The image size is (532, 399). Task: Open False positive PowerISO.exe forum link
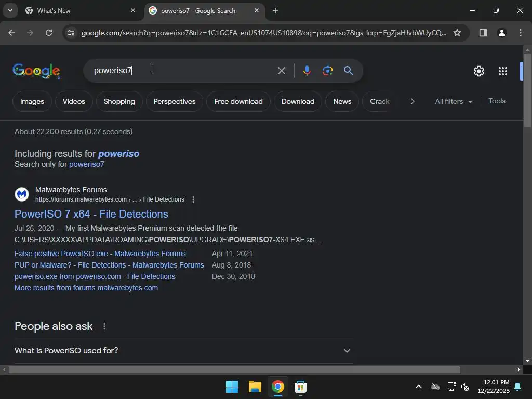tap(100, 254)
